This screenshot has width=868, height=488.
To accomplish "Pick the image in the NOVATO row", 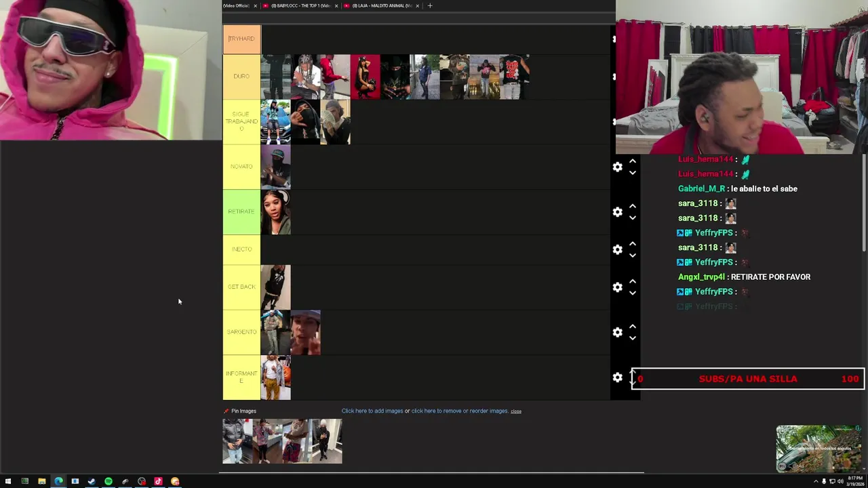I will point(275,167).
